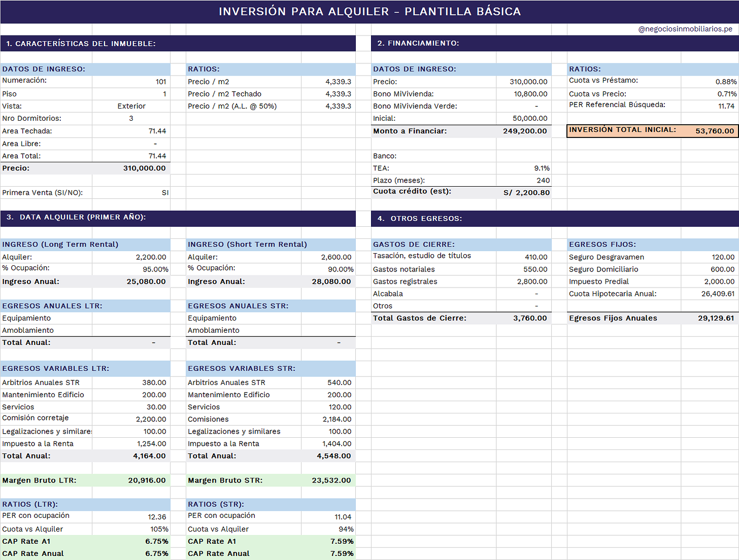
Task: Select the PER Referencial Búsqueda value 11.74
Action: coord(710,106)
